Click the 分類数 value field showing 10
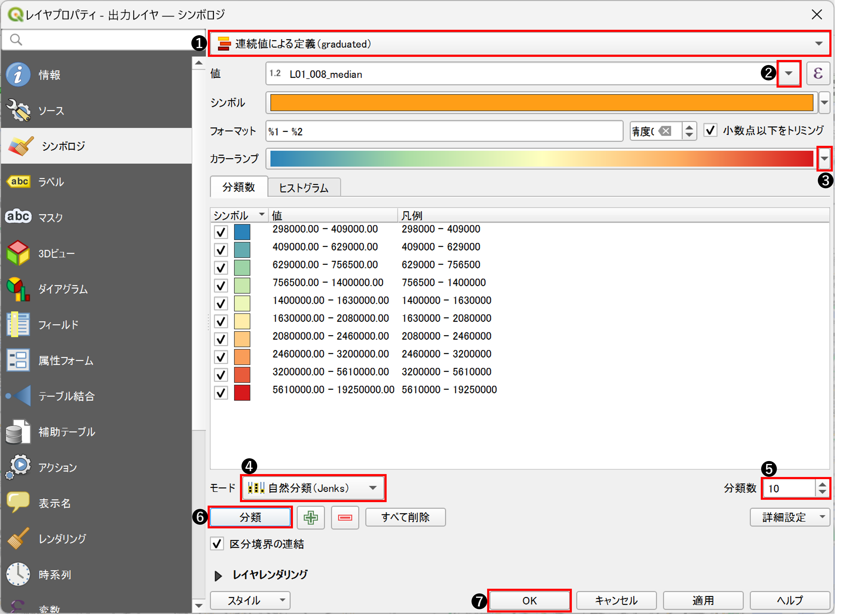 [789, 488]
